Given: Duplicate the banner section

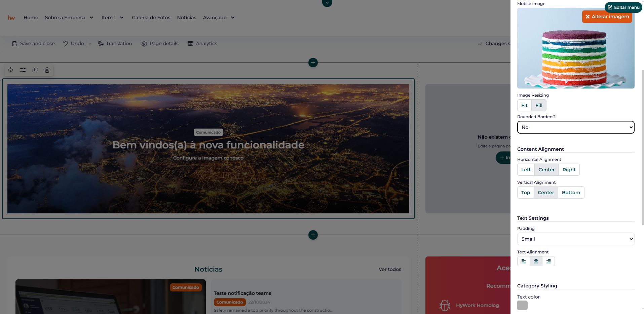Looking at the screenshot, I should click(35, 70).
